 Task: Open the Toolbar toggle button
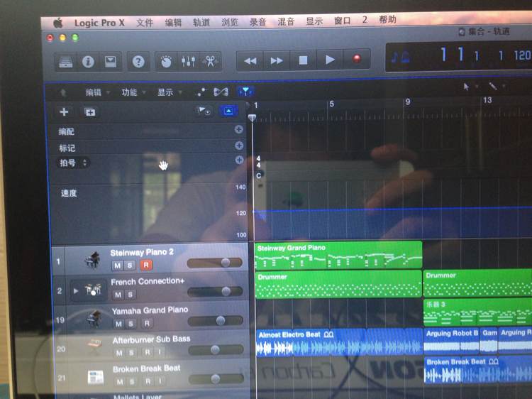click(110, 62)
